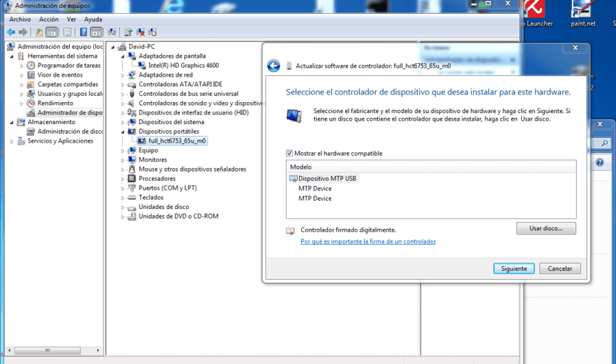Toggle Mostrar el hardware compatible checkbox
The image size is (616, 364).
(289, 153)
